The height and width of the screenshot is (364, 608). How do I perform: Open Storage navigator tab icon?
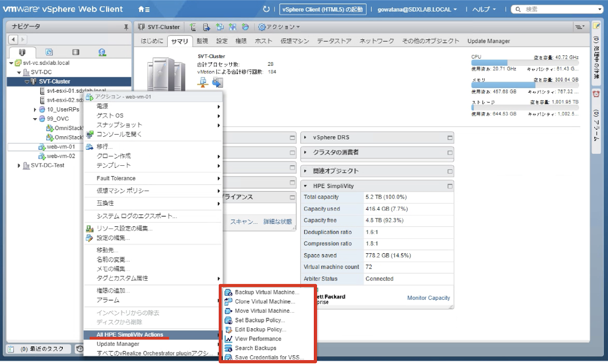(76, 52)
